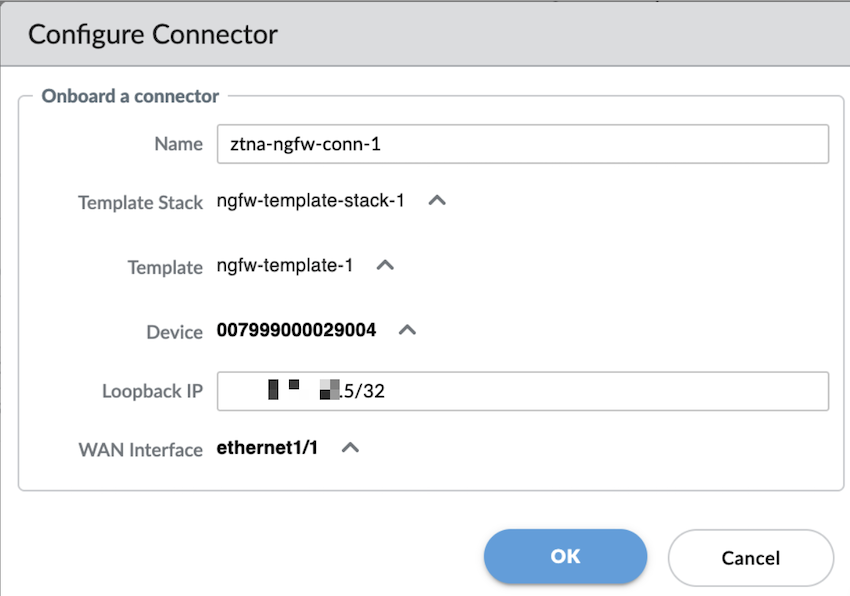This screenshot has width=850, height=596.
Task: Click the Name field label
Action: (178, 144)
